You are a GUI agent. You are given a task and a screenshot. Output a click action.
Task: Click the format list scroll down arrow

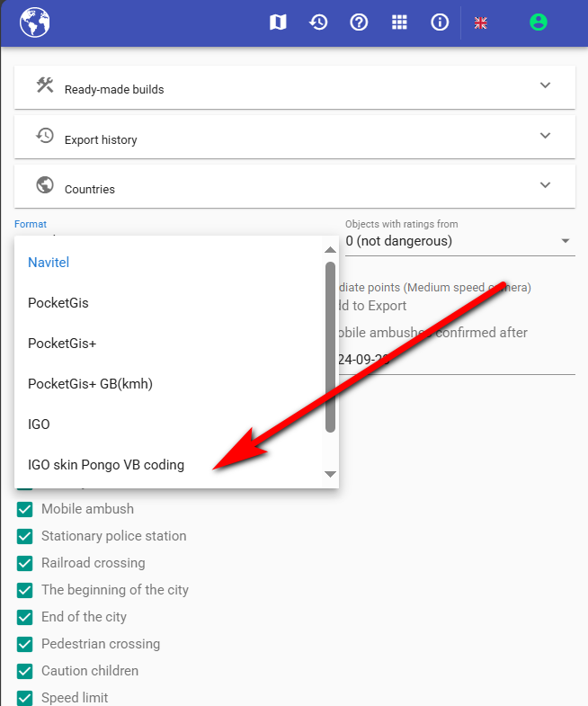[331, 474]
